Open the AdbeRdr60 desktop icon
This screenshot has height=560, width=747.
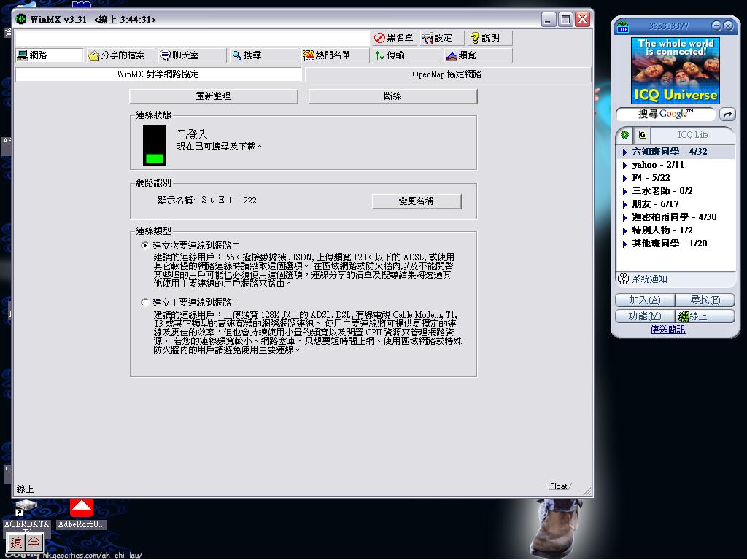(x=82, y=514)
